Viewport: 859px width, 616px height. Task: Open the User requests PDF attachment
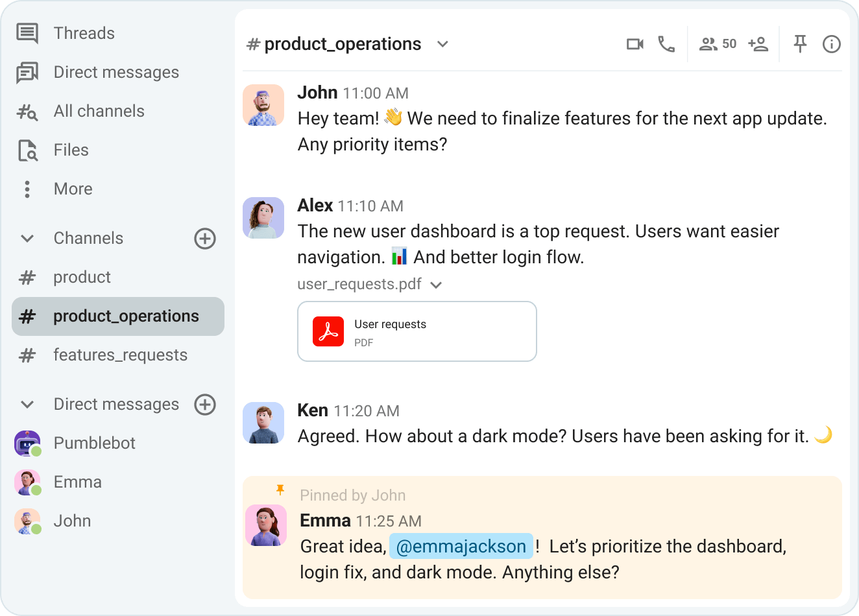(x=417, y=331)
